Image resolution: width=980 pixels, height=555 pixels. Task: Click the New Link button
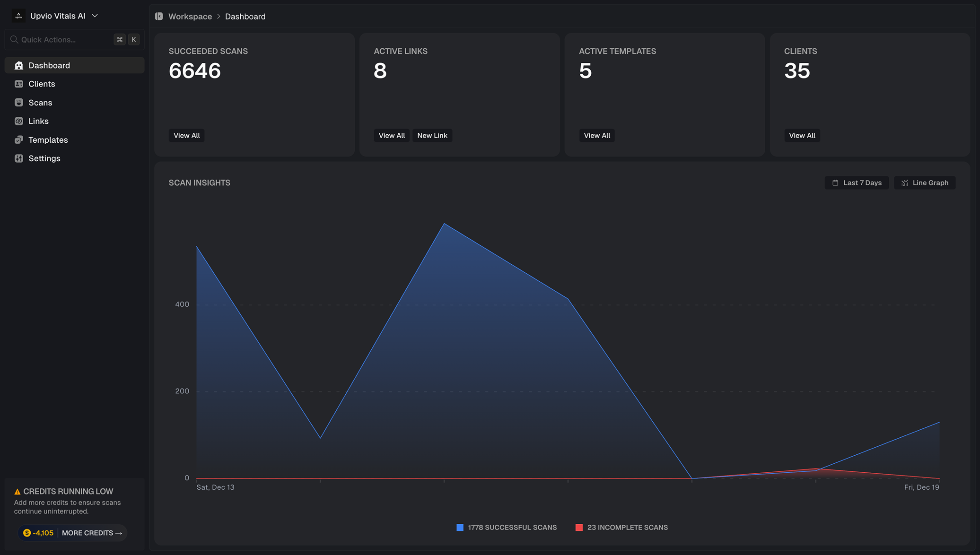(x=432, y=136)
